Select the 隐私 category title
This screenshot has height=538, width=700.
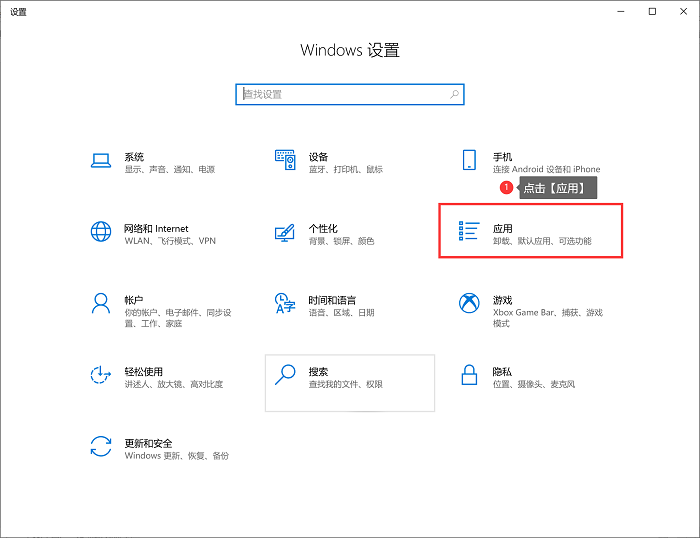502,371
